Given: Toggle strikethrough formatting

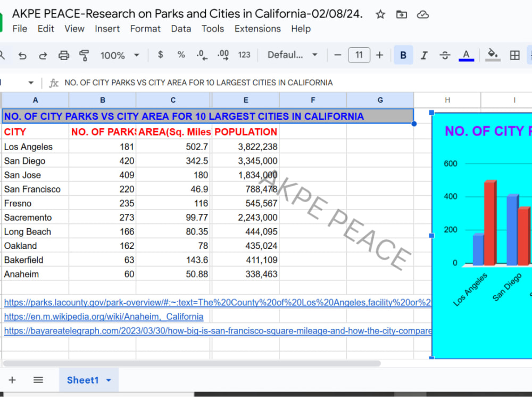Looking at the screenshot, I should pos(445,55).
